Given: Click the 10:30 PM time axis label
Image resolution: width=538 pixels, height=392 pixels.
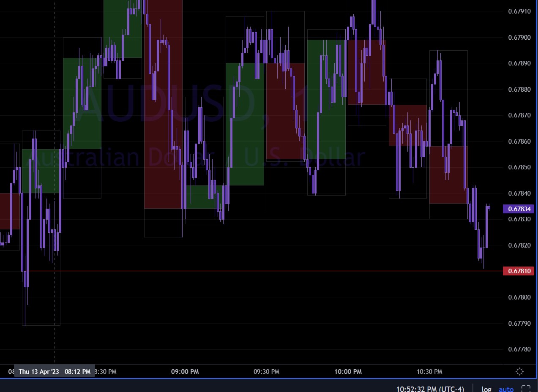Looking at the screenshot, I should [429, 372].
